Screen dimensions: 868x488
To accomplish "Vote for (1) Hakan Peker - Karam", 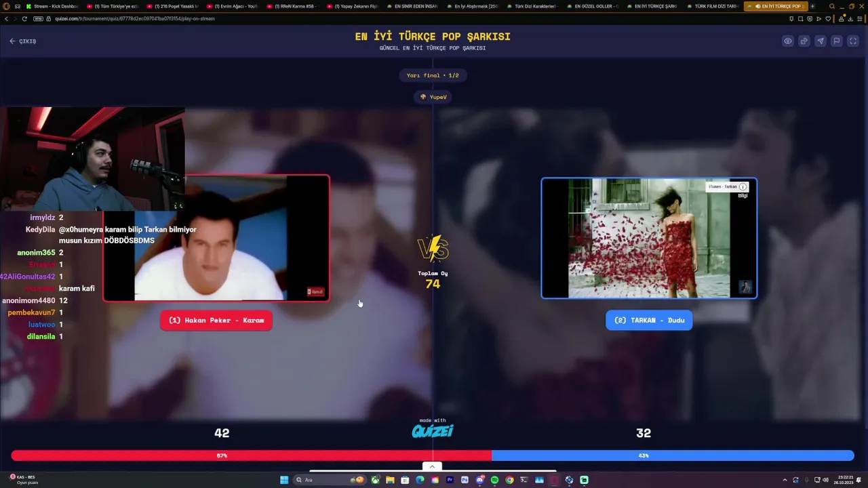I will [x=216, y=320].
